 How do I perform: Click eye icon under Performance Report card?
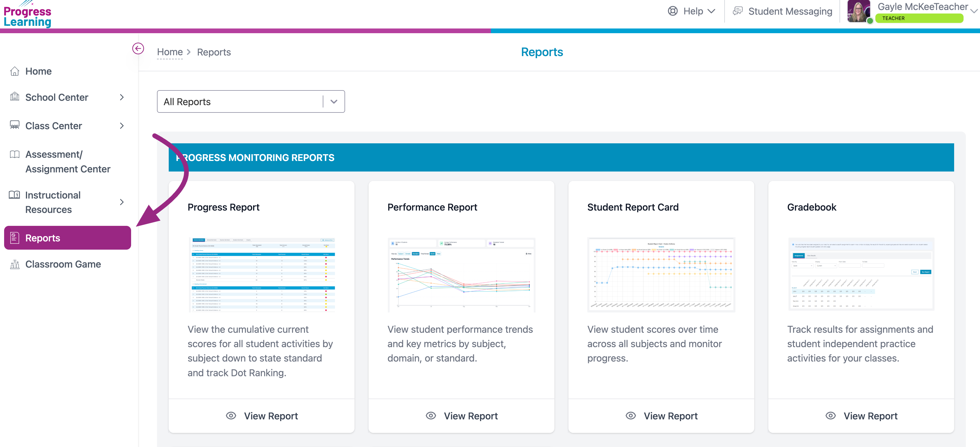click(x=431, y=416)
